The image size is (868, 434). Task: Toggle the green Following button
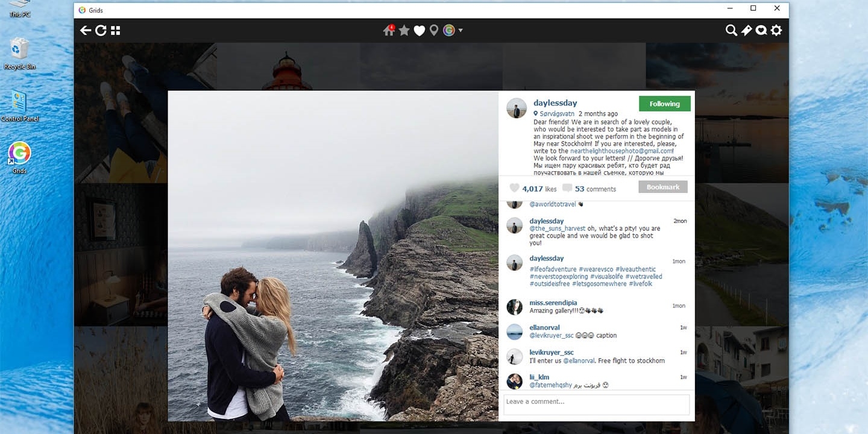[665, 104]
